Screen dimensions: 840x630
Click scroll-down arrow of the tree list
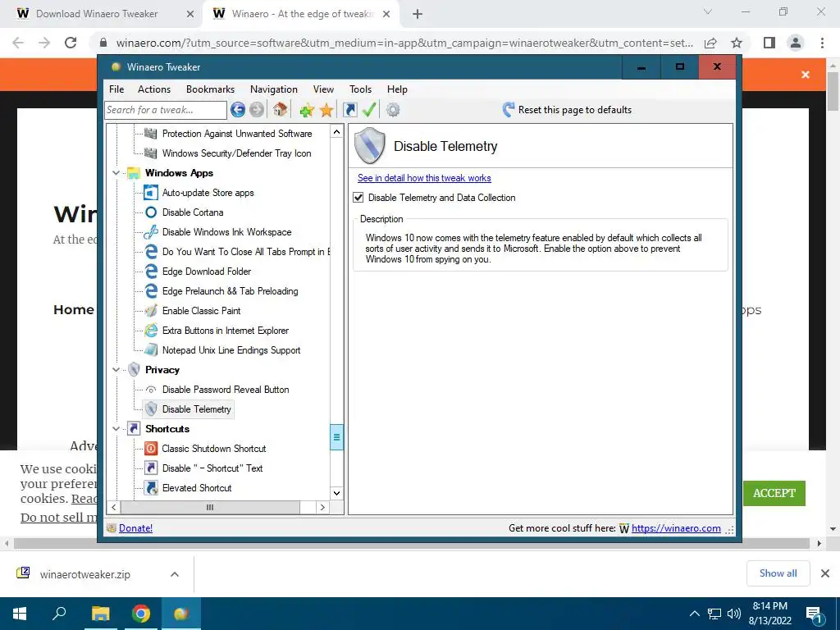(336, 493)
